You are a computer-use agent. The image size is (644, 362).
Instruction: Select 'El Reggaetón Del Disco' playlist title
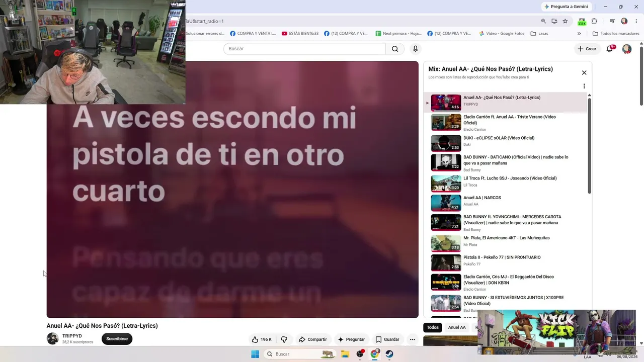coord(509,280)
